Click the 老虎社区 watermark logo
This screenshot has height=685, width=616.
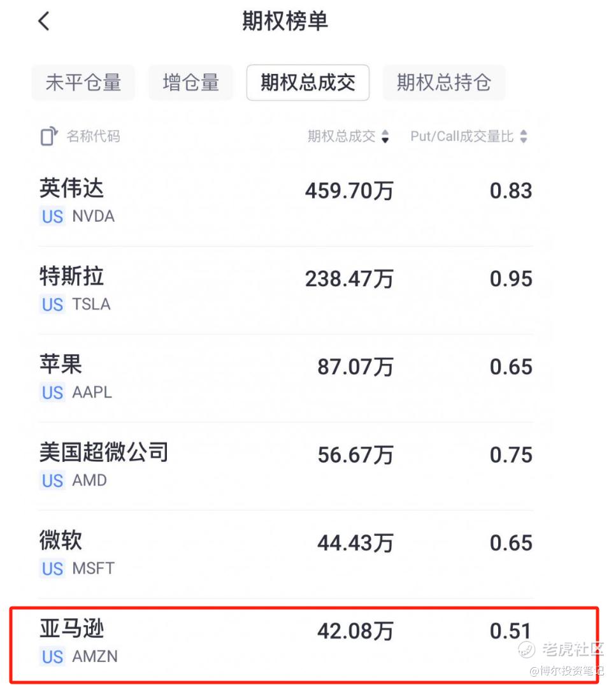point(561,649)
